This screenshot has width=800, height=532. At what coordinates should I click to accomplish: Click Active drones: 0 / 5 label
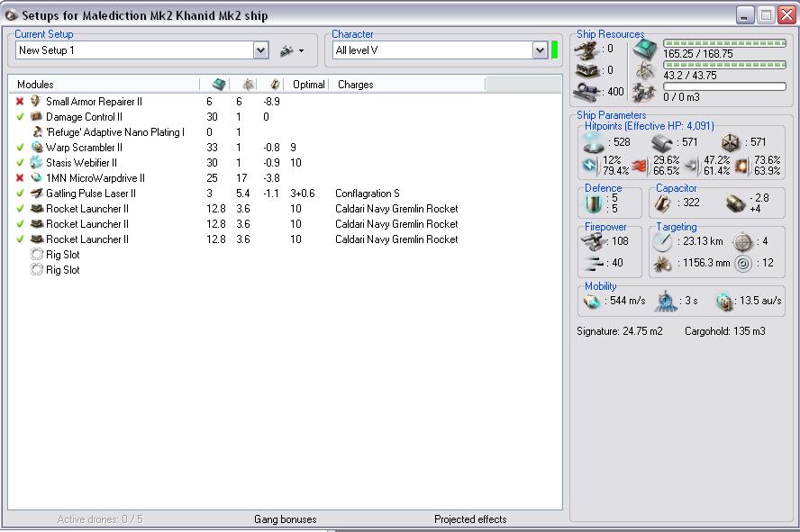100,519
